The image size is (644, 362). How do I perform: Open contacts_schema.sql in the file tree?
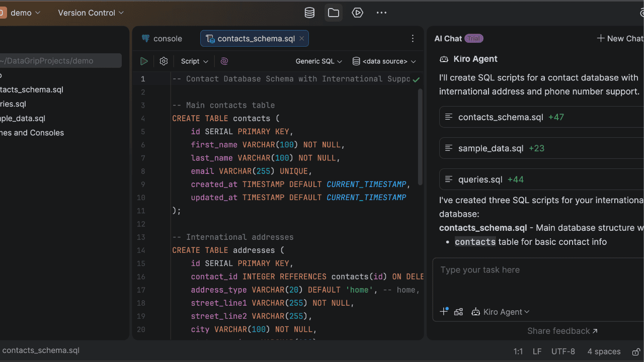32,89
